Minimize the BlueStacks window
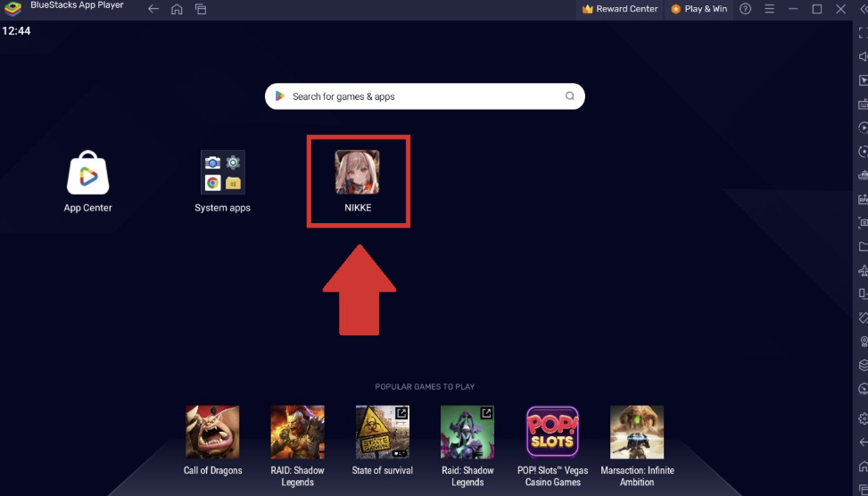Image resolution: width=868 pixels, height=496 pixels. tap(793, 9)
